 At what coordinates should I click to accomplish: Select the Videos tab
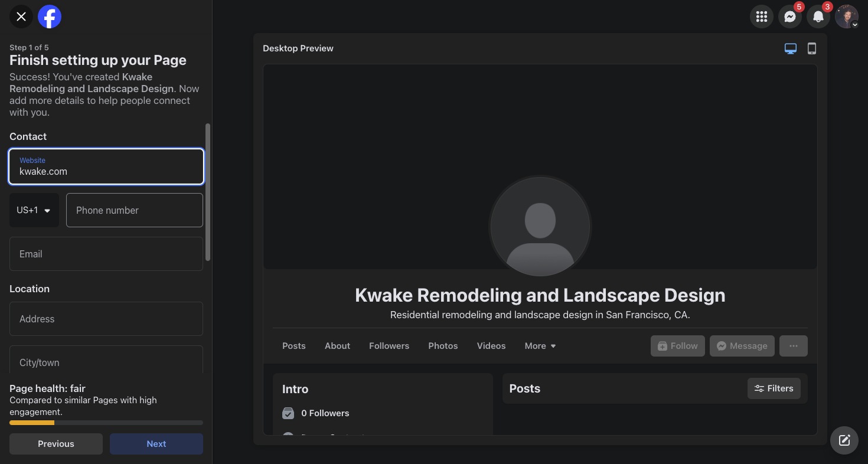491,346
